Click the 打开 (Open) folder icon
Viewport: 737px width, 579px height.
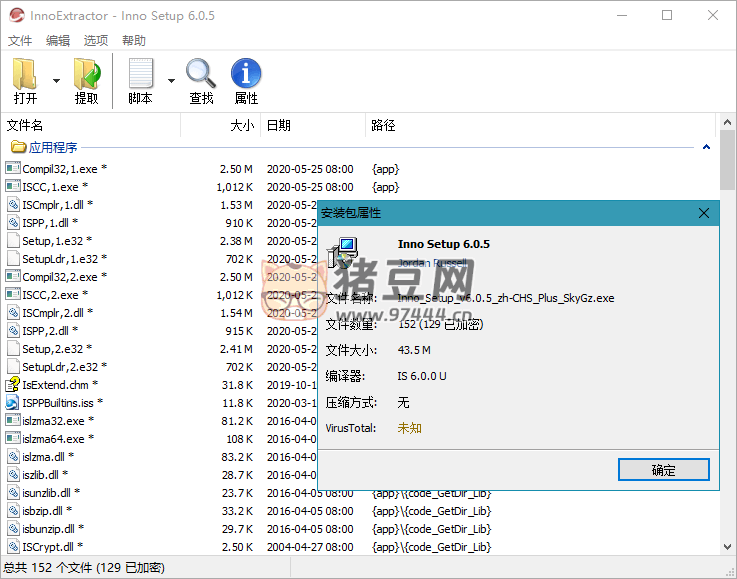click(x=25, y=74)
